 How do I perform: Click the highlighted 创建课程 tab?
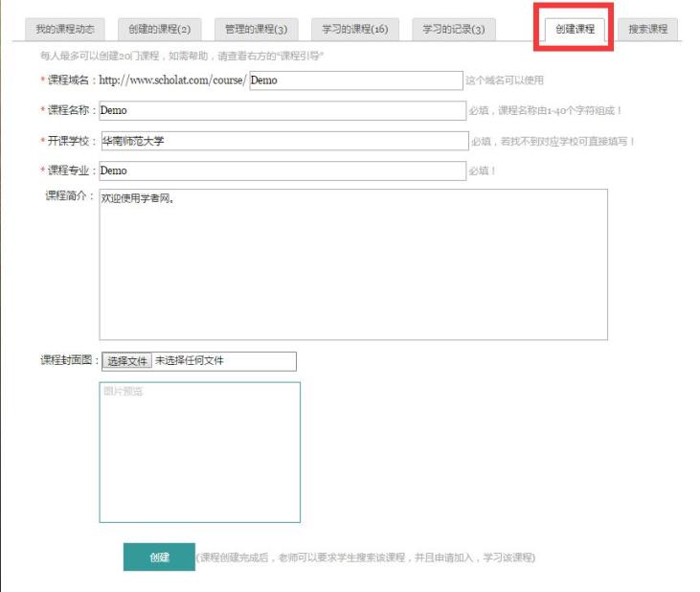[575, 30]
